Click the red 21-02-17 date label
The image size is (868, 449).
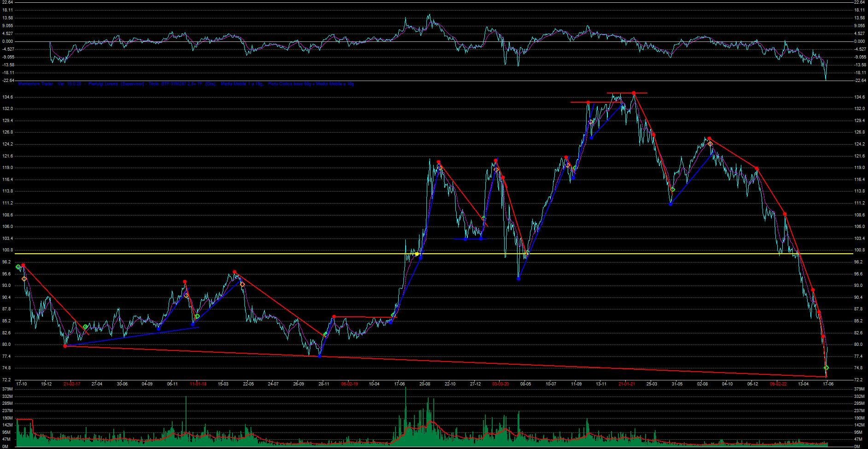pos(72,384)
